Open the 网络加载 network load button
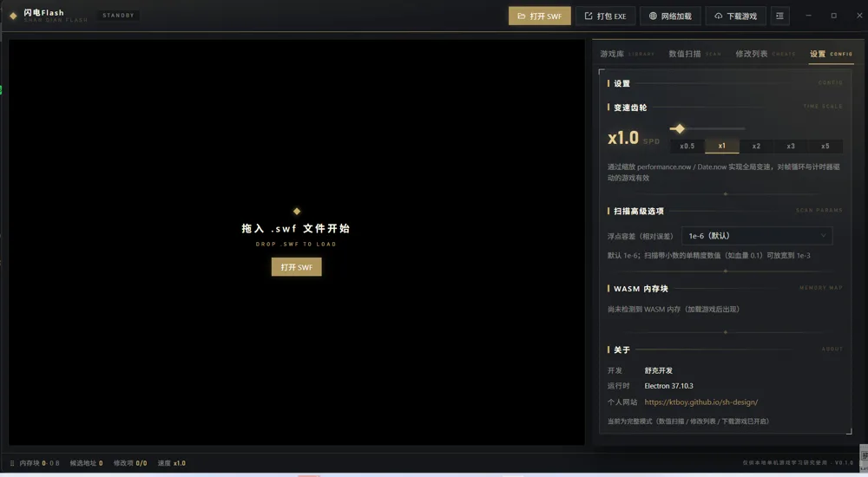The height and width of the screenshot is (477, 868). (x=670, y=16)
